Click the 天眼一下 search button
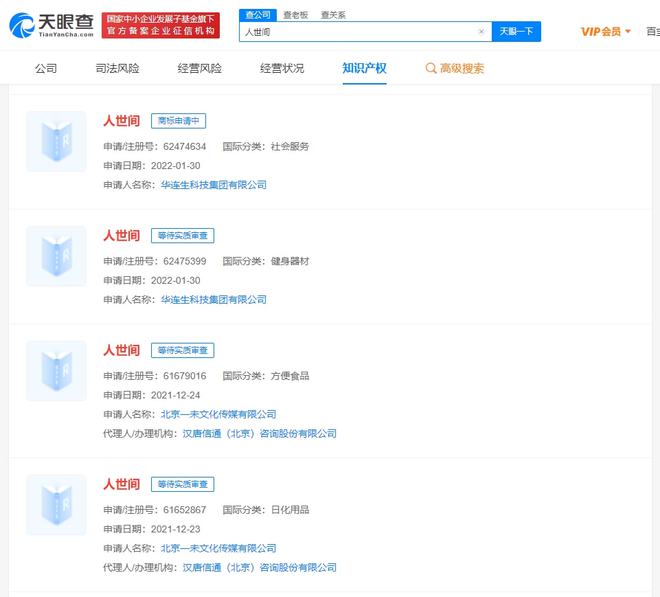 point(516,32)
